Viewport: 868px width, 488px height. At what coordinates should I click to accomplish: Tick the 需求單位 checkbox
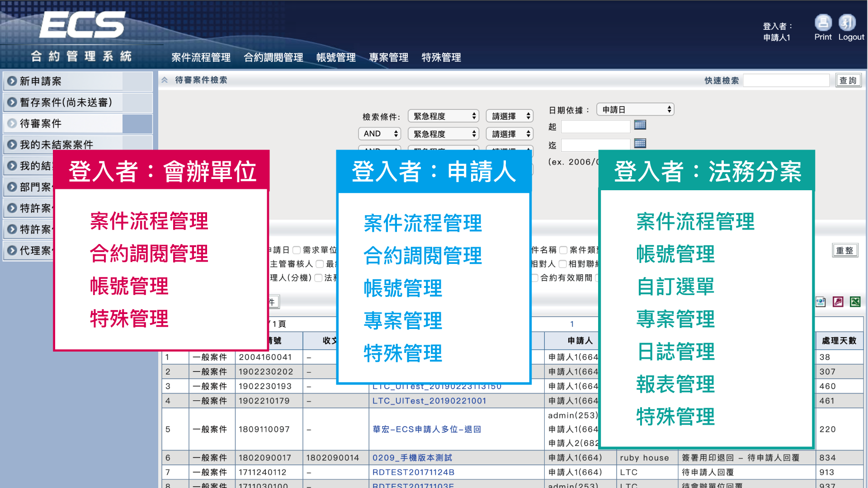pos(297,250)
